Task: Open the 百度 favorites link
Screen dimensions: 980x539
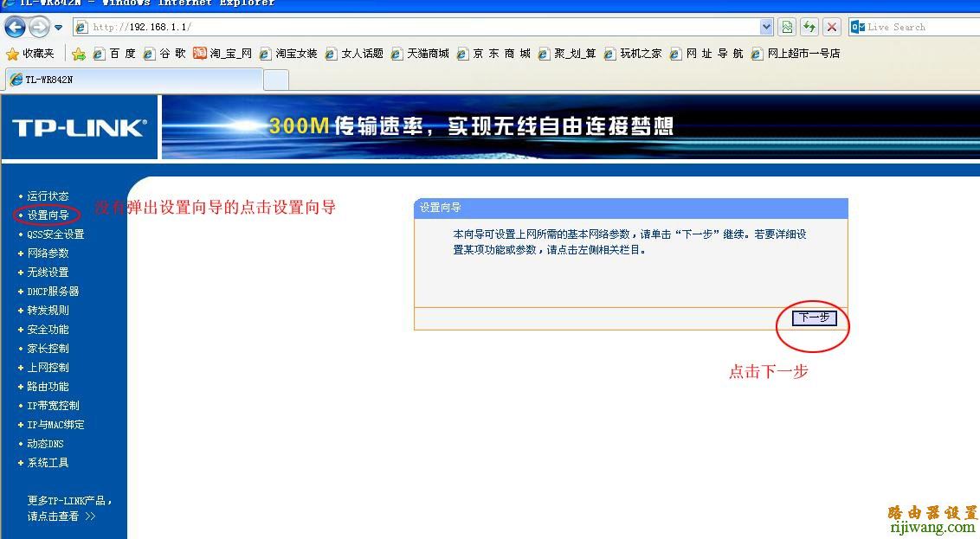Action: click(113, 54)
